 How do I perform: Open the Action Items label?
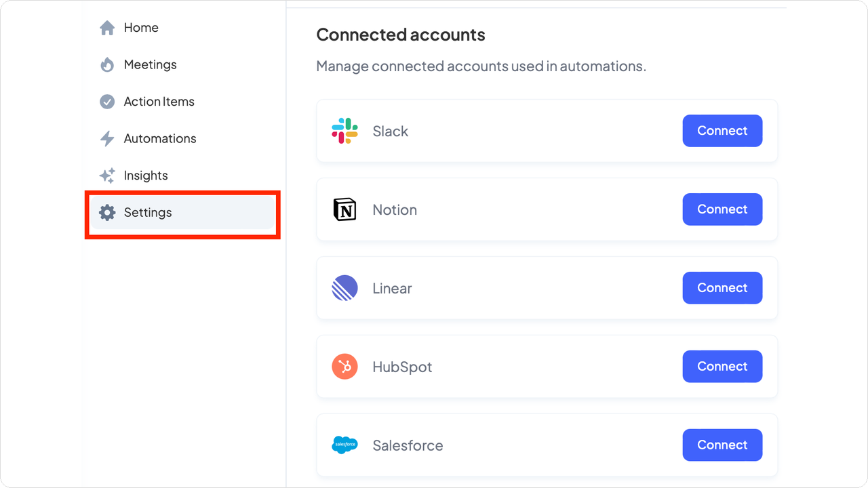coord(159,102)
